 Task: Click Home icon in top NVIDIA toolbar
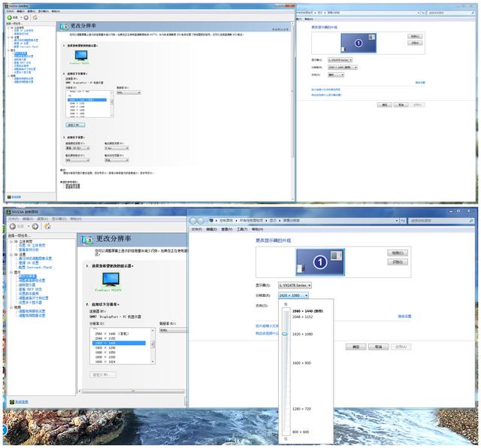point(35,17)
